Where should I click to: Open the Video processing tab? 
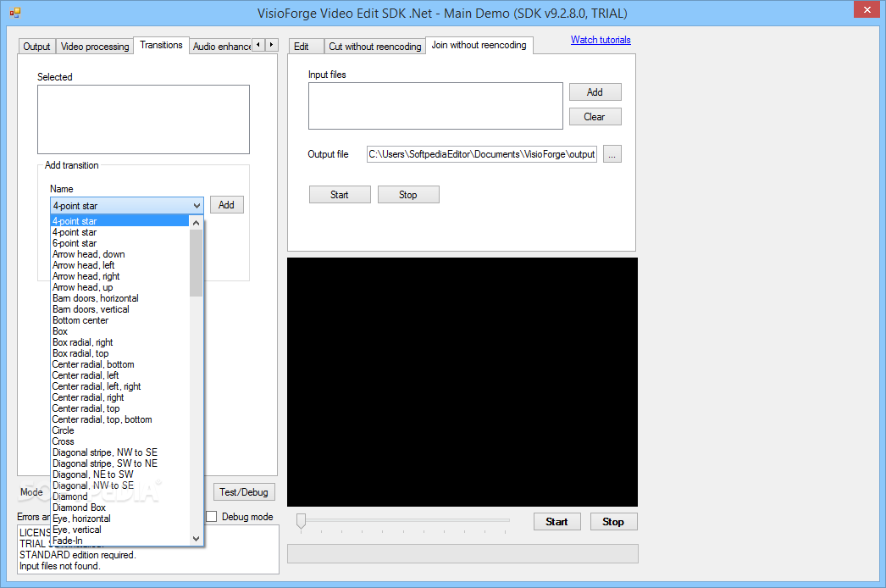pos(95,47)
